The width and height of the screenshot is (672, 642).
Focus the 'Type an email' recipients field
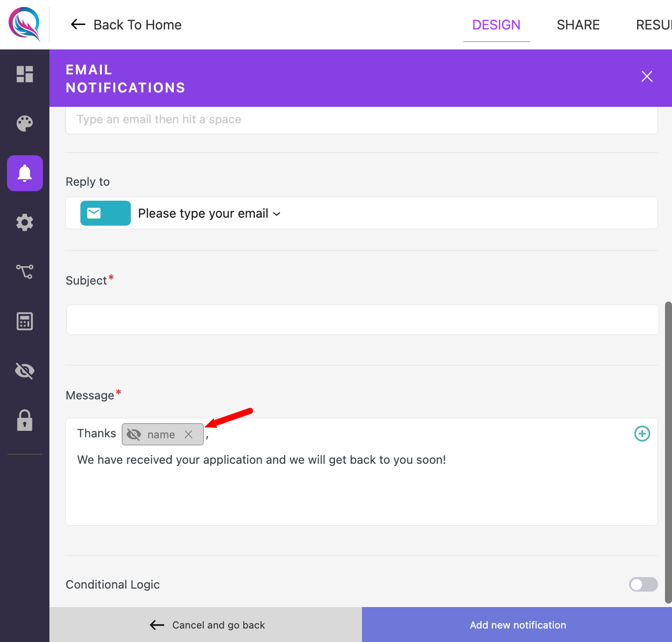coord(361,120)
